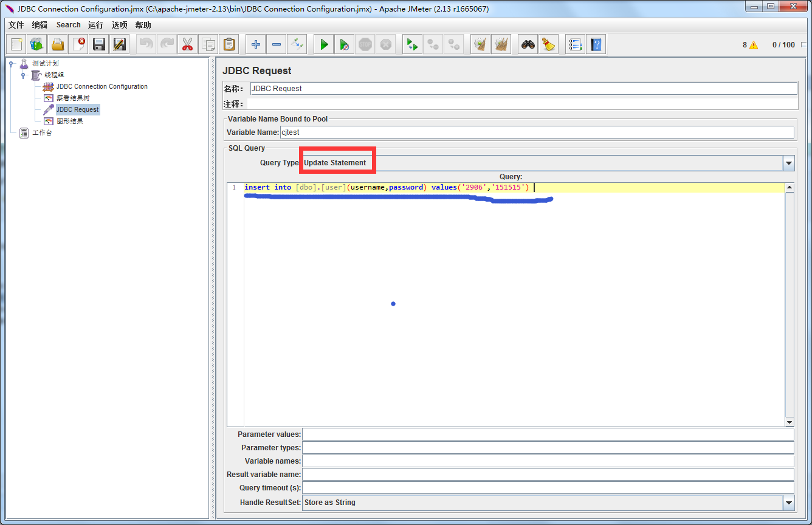This screenshot has width=812, height=525.
Task: Click the Save As pencil-disk icon
Action: click(x=120, y=44)
